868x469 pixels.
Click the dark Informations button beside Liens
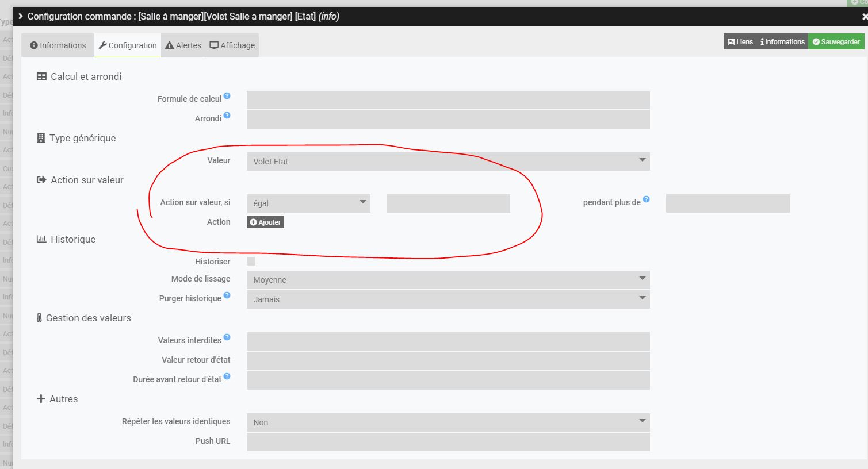782,41
